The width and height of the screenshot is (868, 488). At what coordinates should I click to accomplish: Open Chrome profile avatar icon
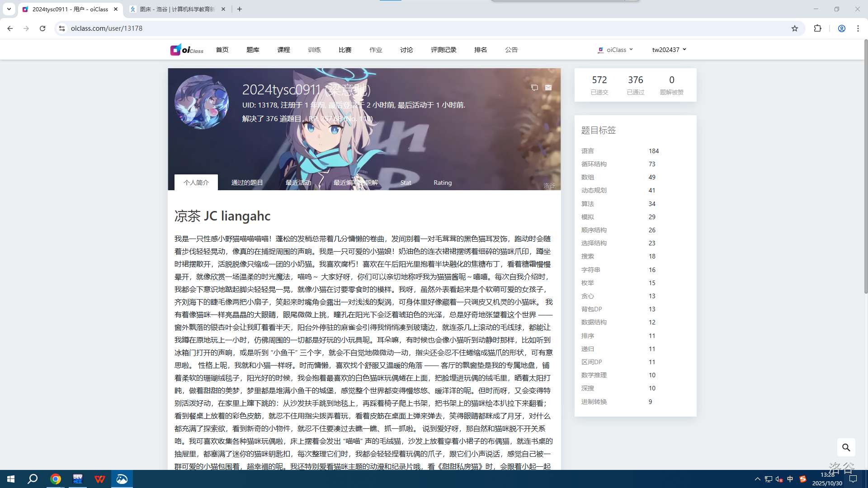(841, 28)
